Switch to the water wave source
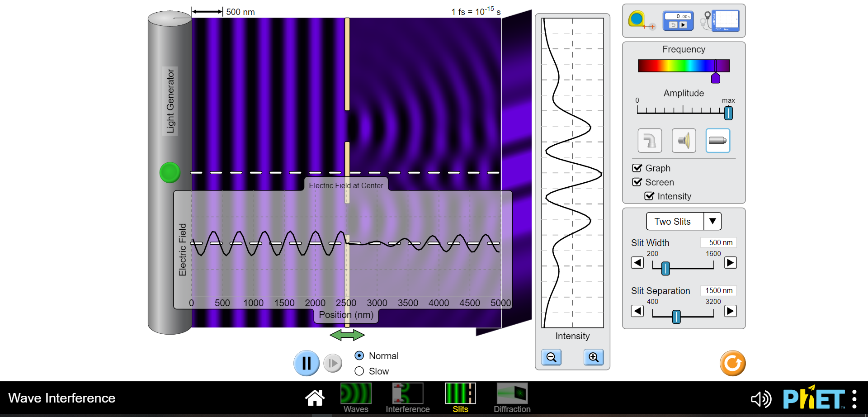Viewport: 868px width, 417px height. pos(650,140)
